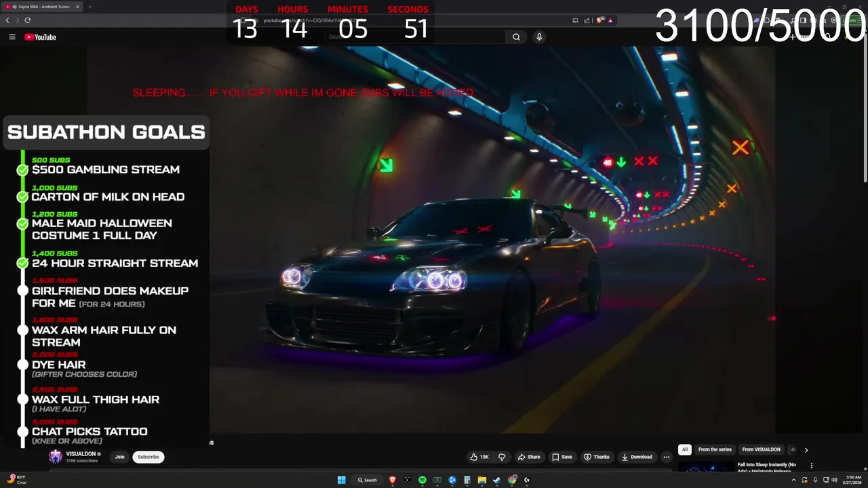Subscribe to VISUALDON
This screenshot has height=488, width=868.
148,457
